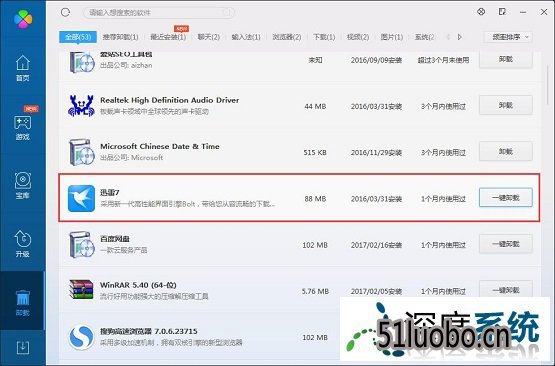
Task: Open the 首页 home page in sidebar
Action: 23,68
